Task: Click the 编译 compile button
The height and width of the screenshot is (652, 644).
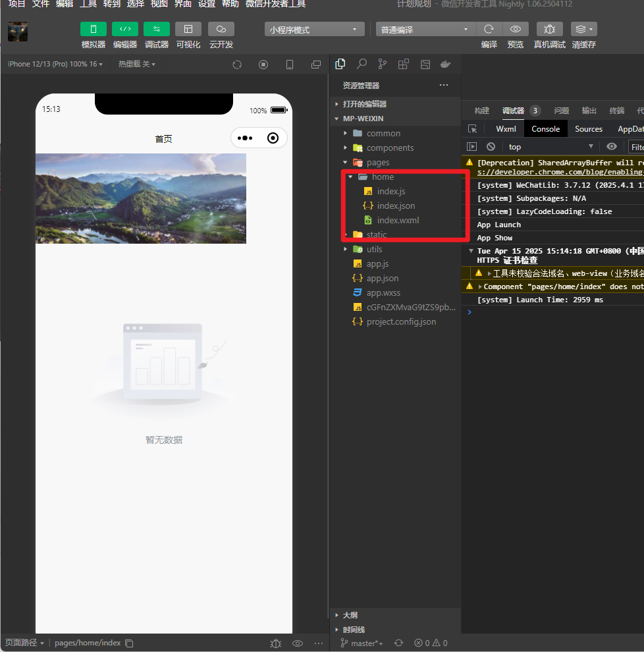Action: [489, 30]
